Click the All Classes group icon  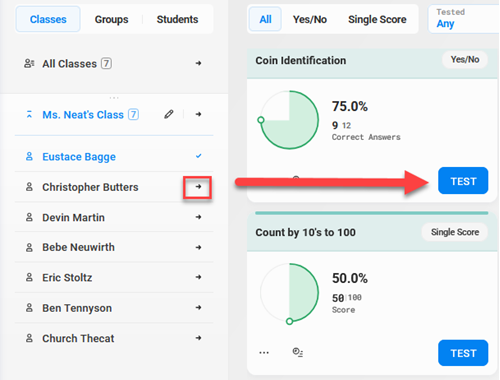pos(29,63)
